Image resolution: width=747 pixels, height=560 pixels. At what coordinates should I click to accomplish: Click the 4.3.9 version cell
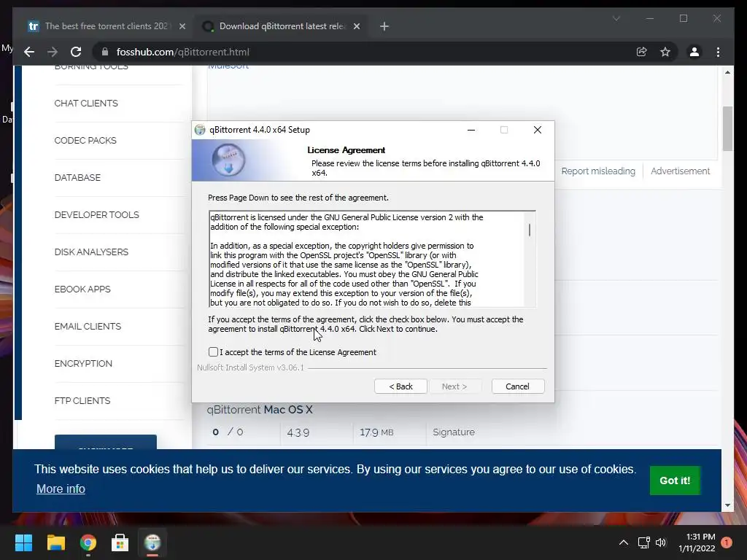[x=298, y=432]
